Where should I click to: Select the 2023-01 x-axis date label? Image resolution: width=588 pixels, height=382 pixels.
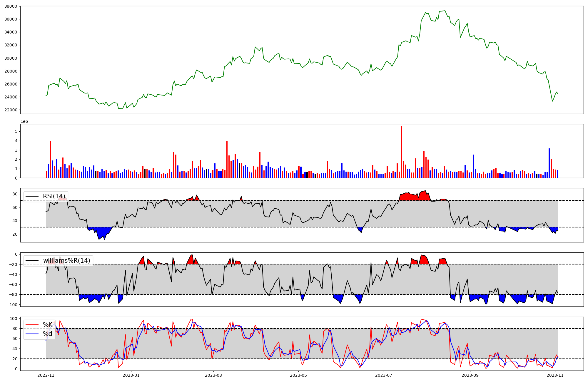tap(131, 375)
